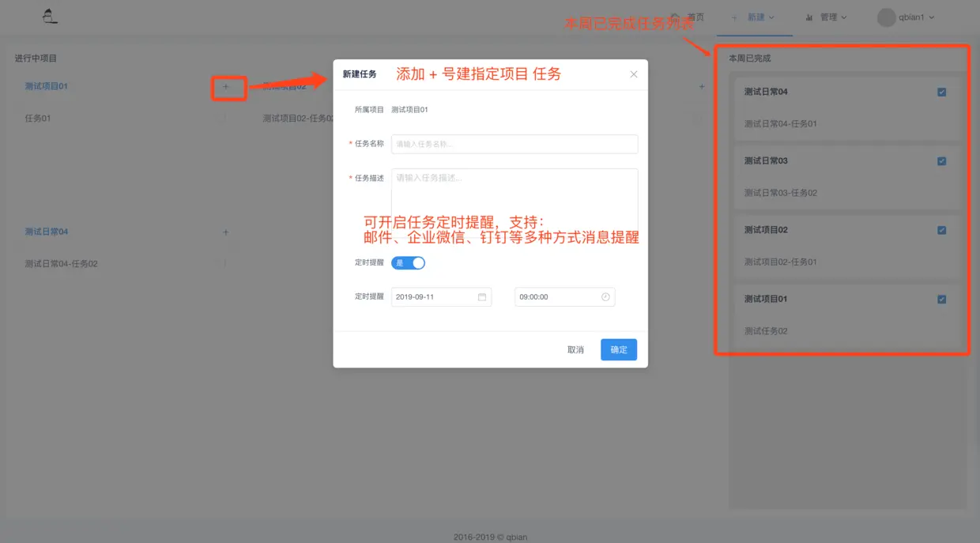Viewport: 980px width, 543px height.
Task: Click the 测试项目02-任务01 completed task text
Action: point(781,262)
